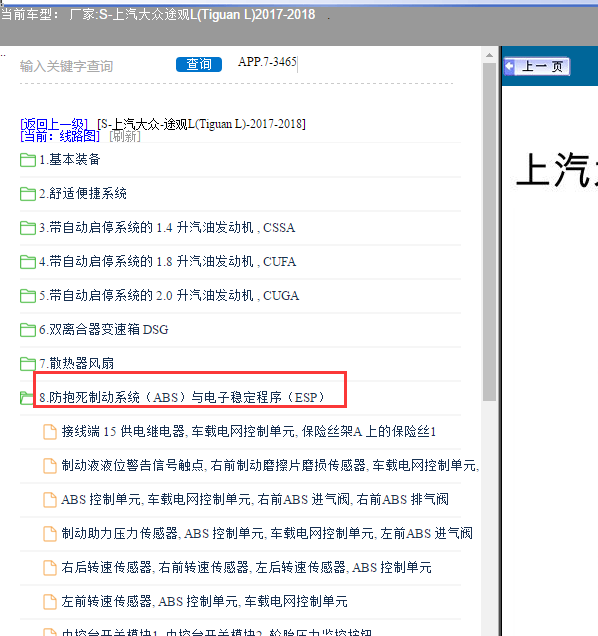598x636 pixels.
Task: Click the 刷新 refresh link
Action: (x=125, y=136)
